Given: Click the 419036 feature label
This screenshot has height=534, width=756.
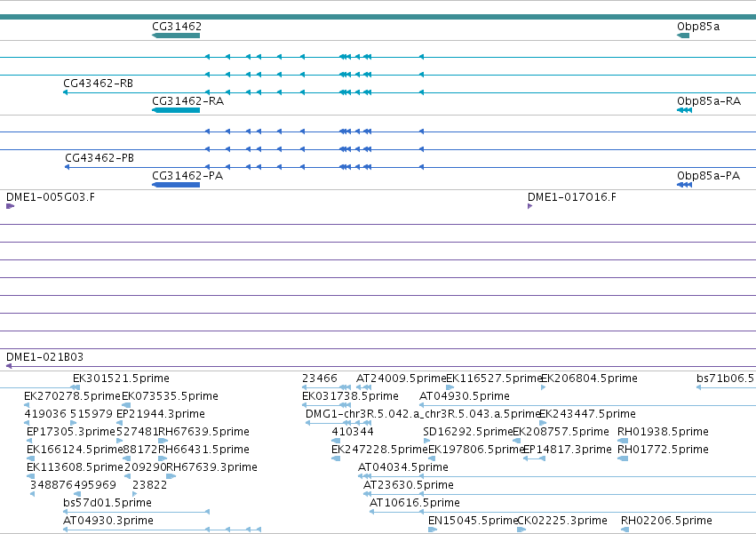Looking at the screenshot, I should point(45,414).
